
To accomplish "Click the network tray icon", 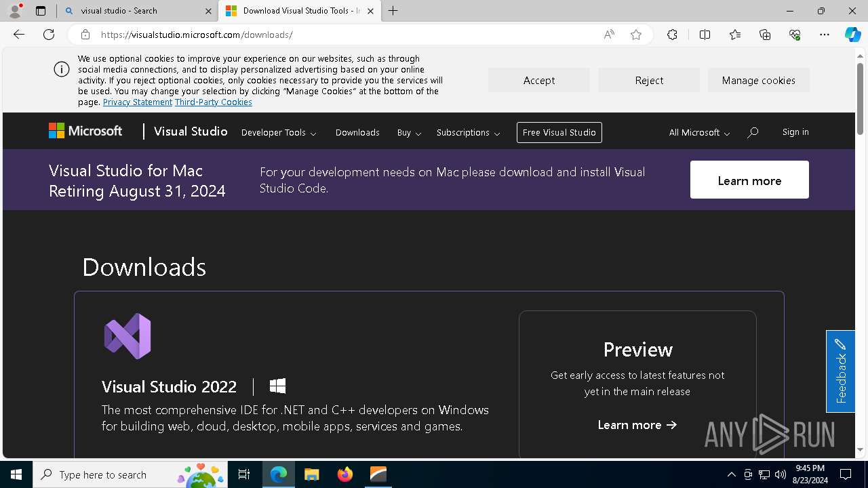I will pyautogui.click(x=764, y=474).
